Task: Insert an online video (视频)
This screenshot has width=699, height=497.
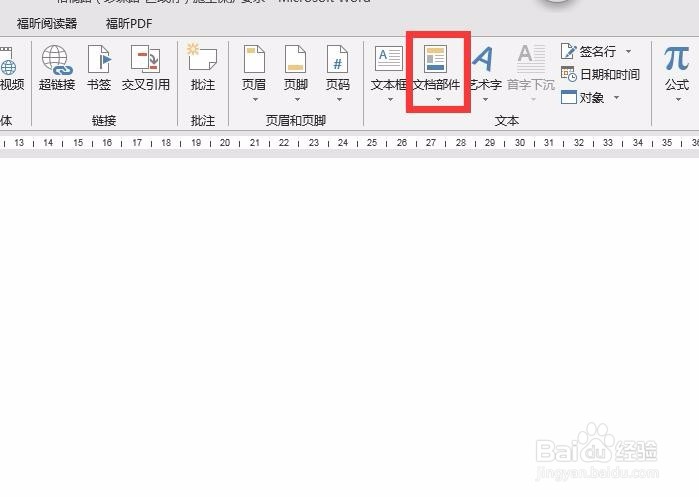Action: [10, 68]
